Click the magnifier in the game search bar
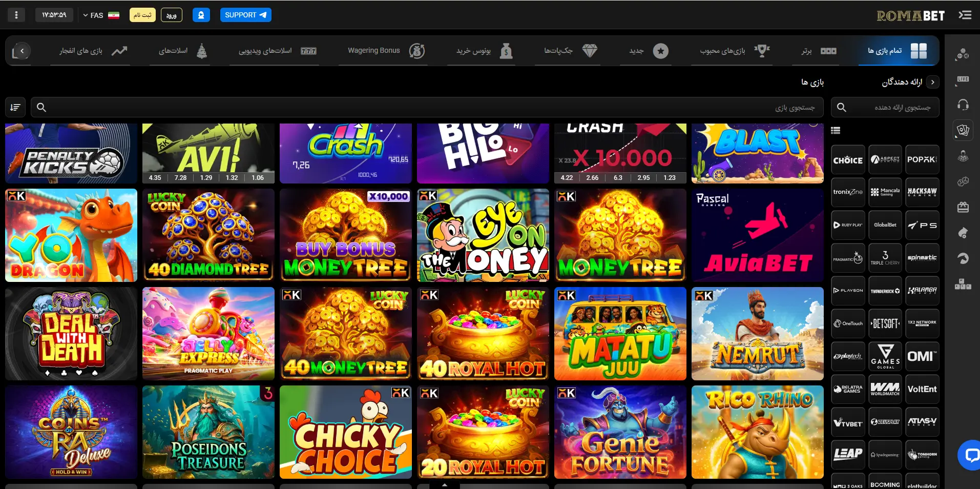 coord(41,107)
